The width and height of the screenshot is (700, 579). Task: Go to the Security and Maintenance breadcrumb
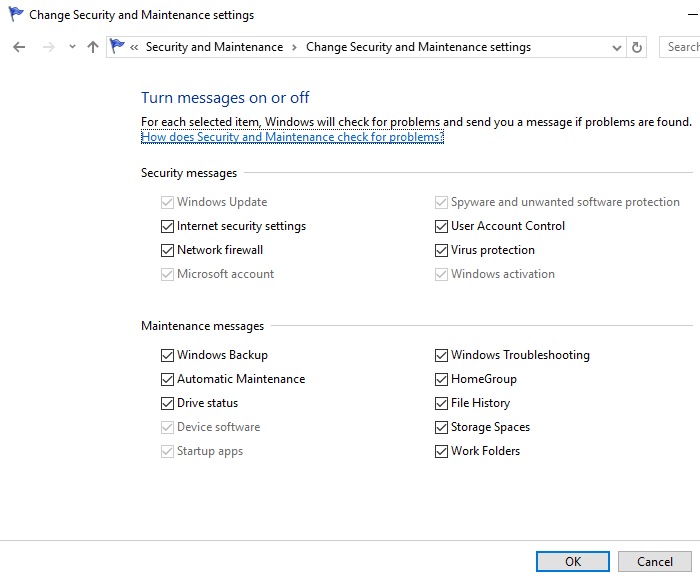[214, 47]
